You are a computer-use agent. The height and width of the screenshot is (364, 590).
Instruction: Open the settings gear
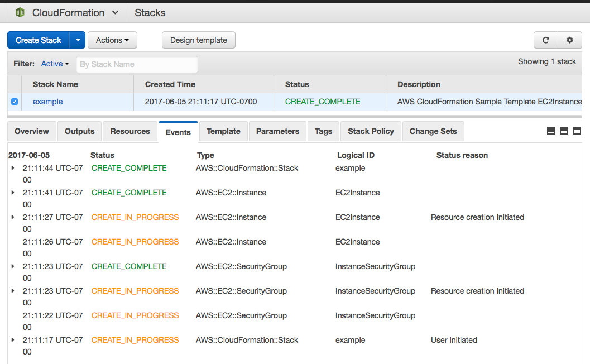tap(570, 40)
